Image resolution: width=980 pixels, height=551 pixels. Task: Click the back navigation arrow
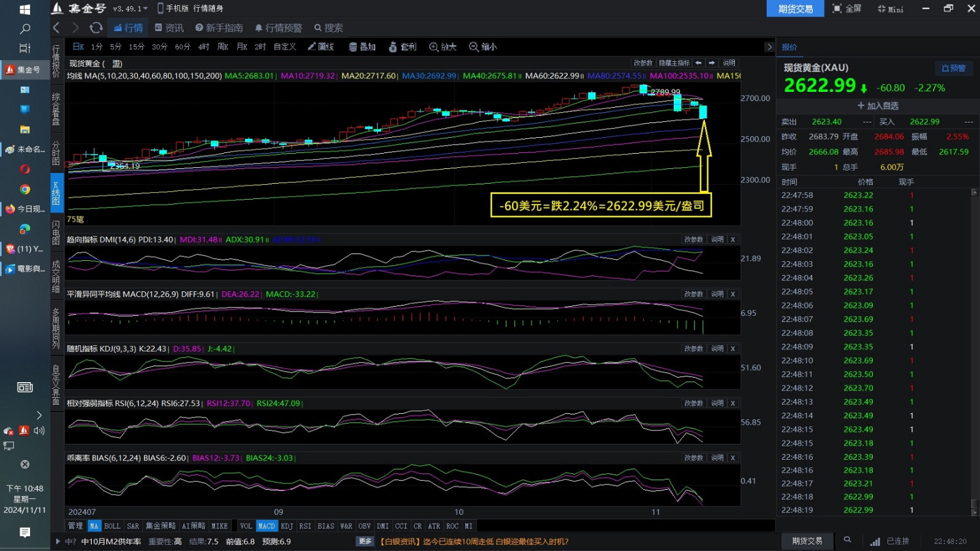(56, 28)
